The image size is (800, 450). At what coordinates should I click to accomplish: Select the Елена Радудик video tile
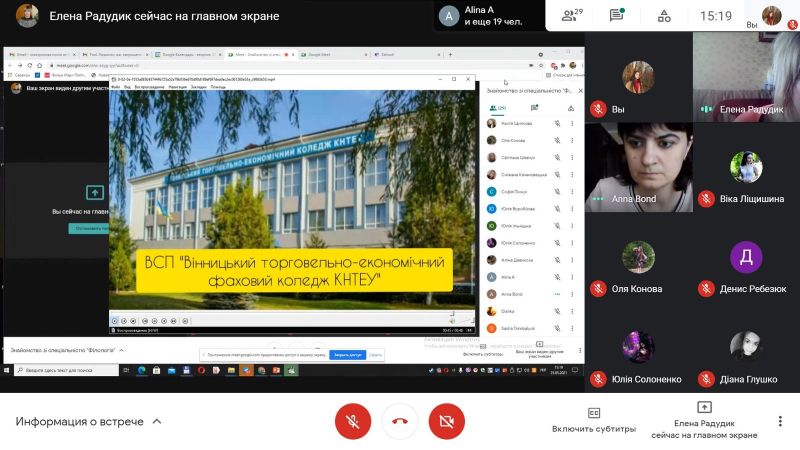coord(746,77)
